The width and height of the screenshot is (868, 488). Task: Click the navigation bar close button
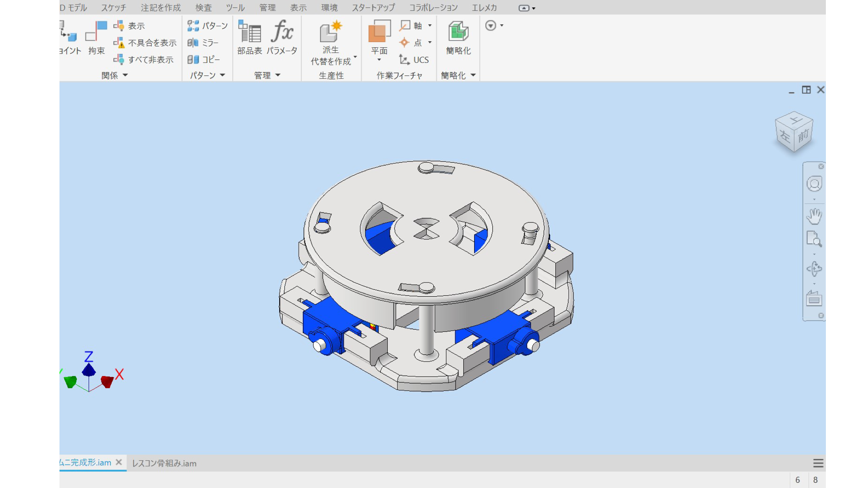click(x=821, y=167)
